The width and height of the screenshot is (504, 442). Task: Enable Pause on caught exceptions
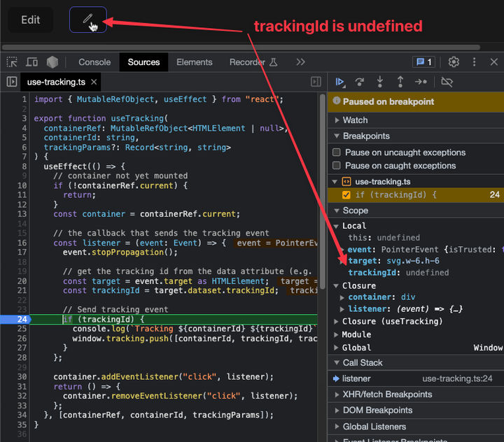click(337, 166)
